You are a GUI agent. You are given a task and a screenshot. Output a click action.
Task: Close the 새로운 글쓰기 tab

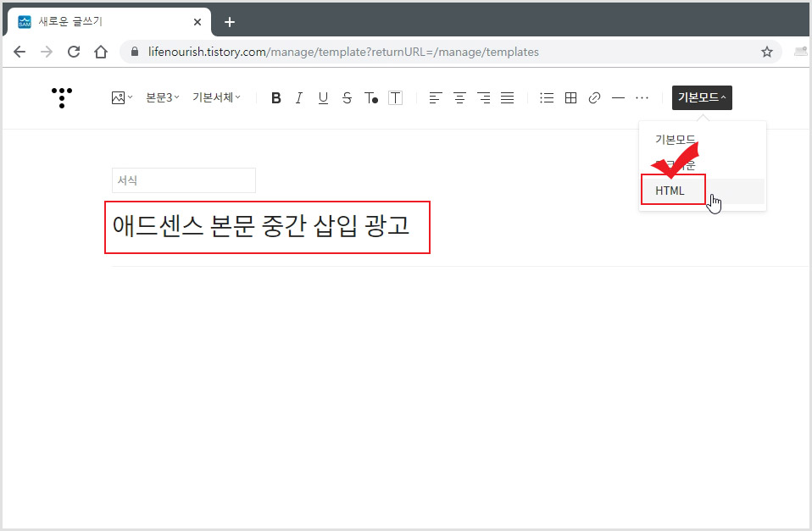197,22
